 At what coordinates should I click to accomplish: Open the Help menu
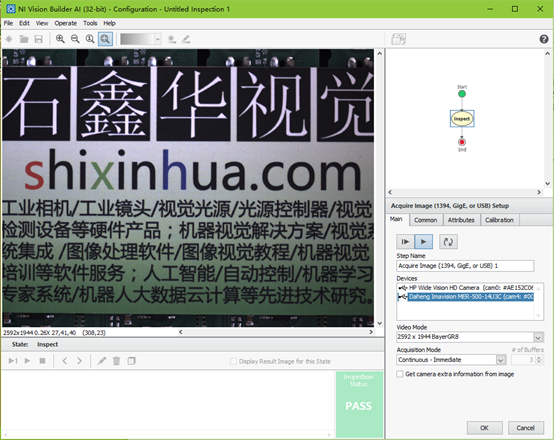pyautogui.click(x=109, y=23)
